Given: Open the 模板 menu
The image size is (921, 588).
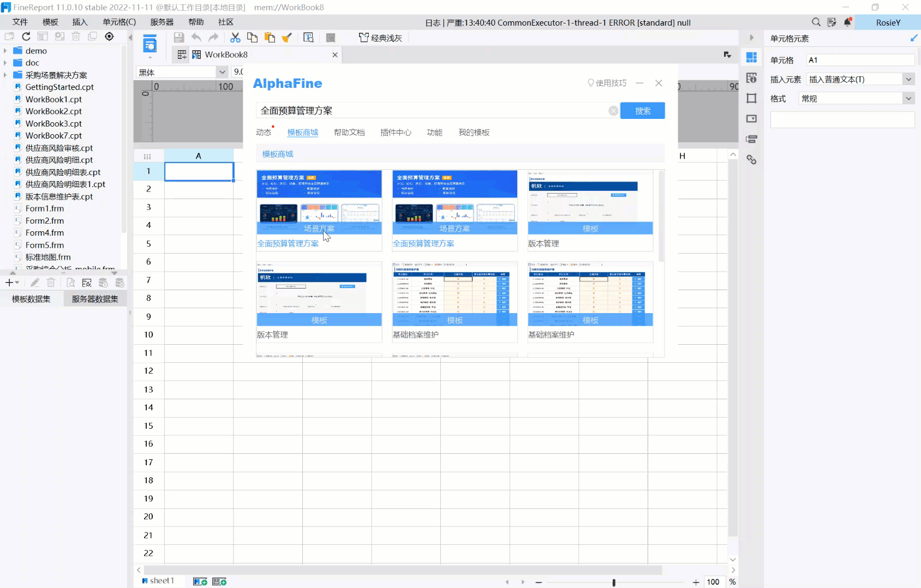Looking at the screenshot, I should [50, 22].
